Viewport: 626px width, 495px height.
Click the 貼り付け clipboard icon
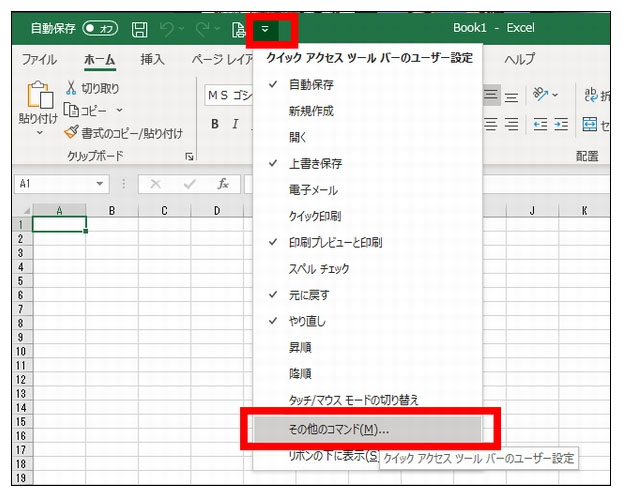point(40,95)
